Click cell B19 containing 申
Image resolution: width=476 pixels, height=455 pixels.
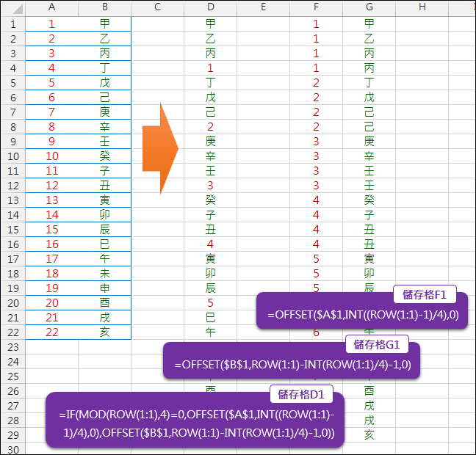105,288
